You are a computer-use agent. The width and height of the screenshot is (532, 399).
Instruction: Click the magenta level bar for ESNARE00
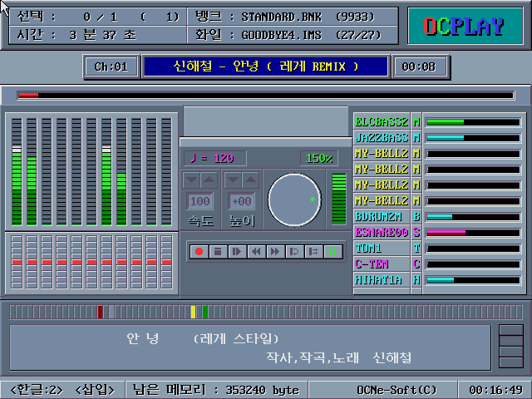[x=473, y=233]
